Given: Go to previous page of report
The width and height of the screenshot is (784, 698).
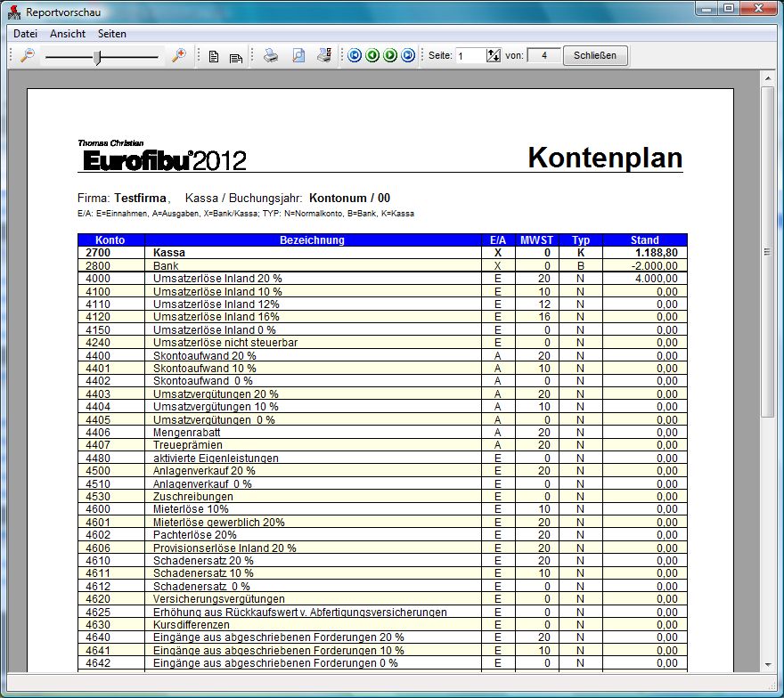Looking at the screenshot, I should 372,55.
